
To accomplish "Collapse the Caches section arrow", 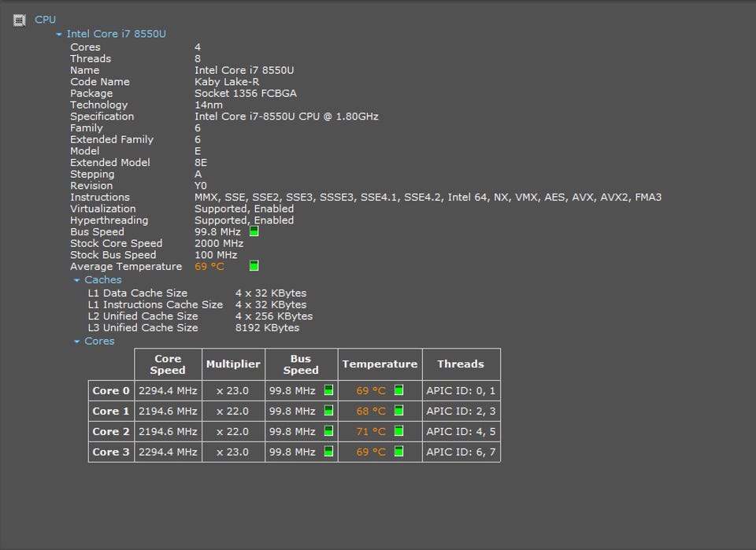I will (x=77, y=280).
